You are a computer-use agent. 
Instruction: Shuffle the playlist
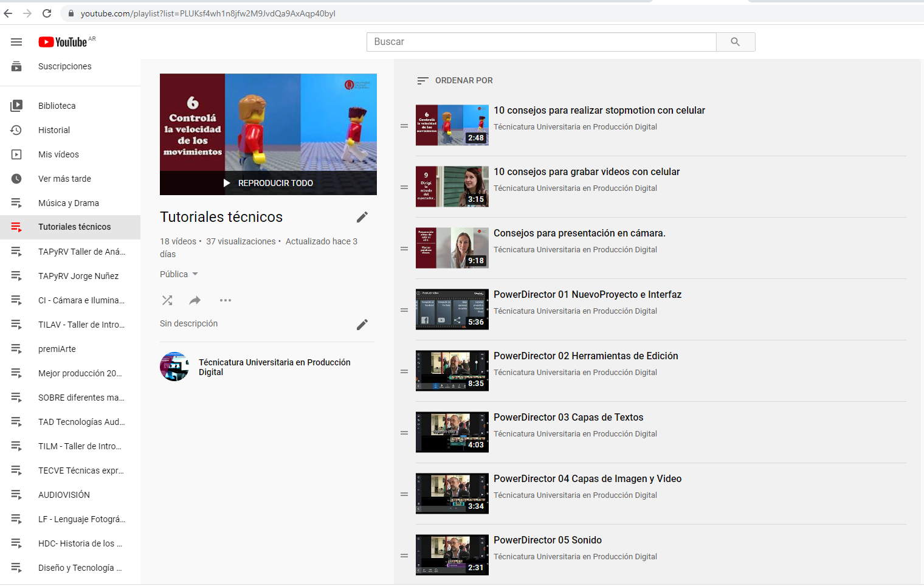click(167, 300)
